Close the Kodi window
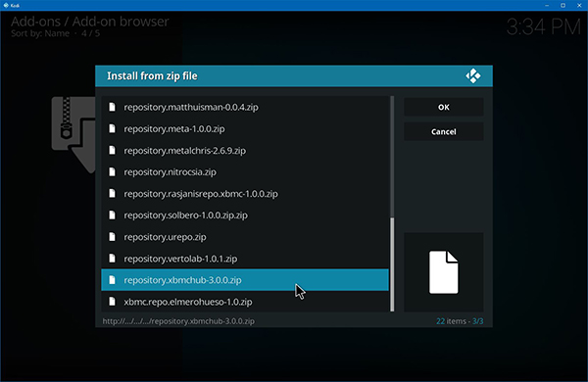 click(579, 5)
